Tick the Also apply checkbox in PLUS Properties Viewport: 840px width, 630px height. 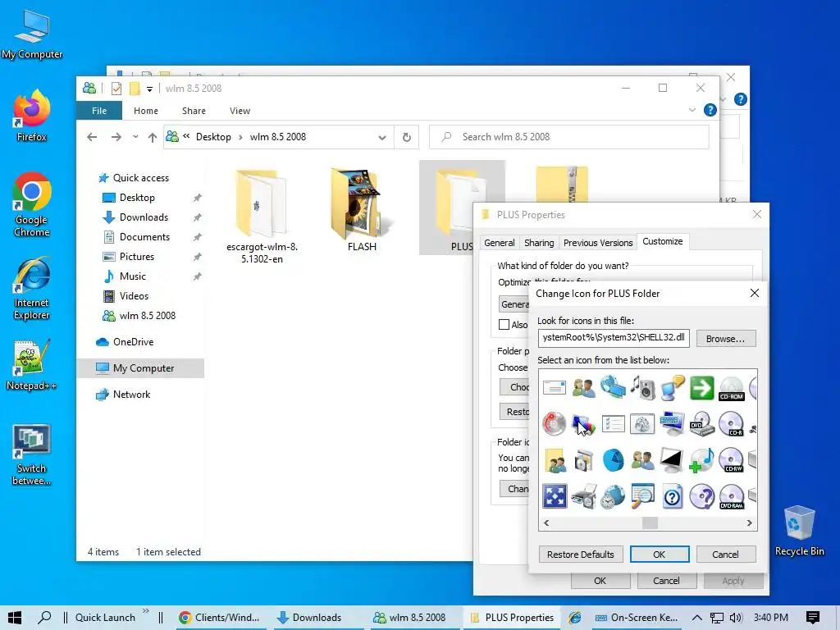pyautogui.click(x=504, y=324)
